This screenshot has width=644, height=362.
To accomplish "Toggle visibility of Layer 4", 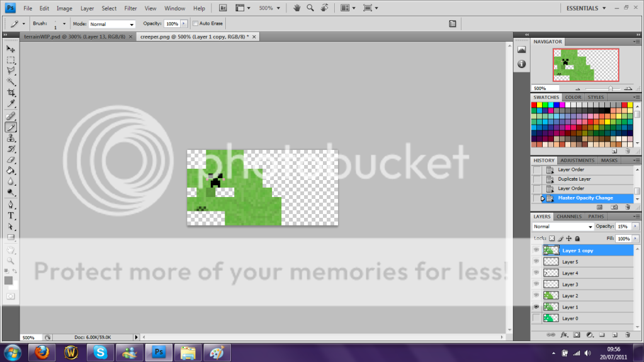I will [536, 273].
